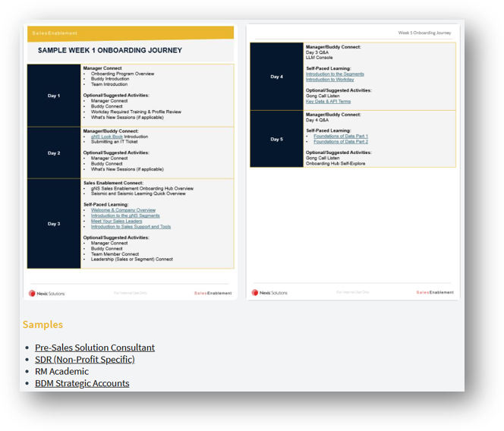This screenshot has height=431, width=504.
Task: Open the SDR (Non-Profit Specific) sample
Action: click(x=85, y=360)
